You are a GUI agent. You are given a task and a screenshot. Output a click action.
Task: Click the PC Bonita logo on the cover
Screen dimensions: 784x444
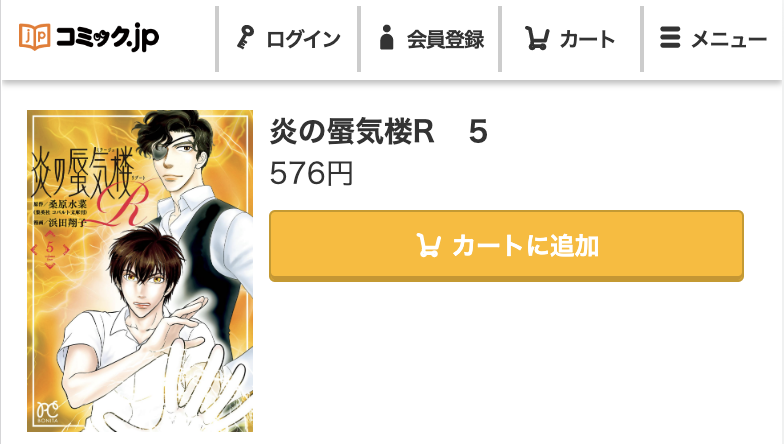pos(48,412)
